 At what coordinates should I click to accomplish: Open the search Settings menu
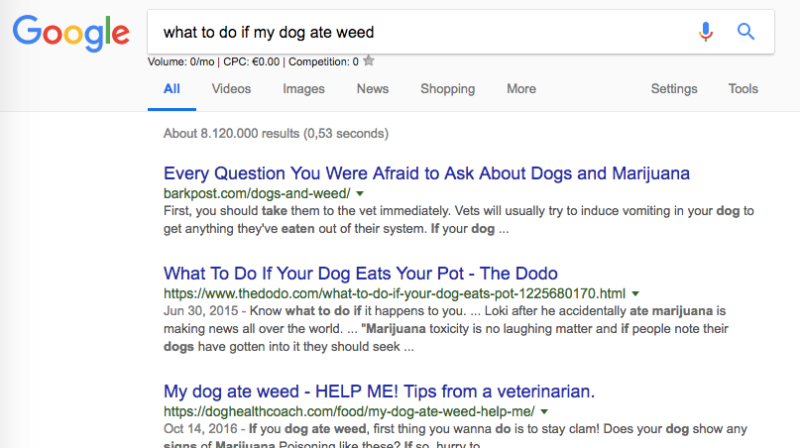(674, 89)
